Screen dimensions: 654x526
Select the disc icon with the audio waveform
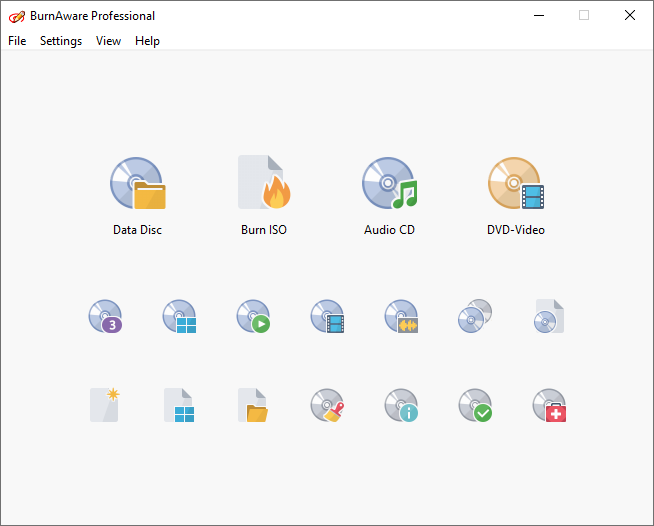click(x=401, y=316)
